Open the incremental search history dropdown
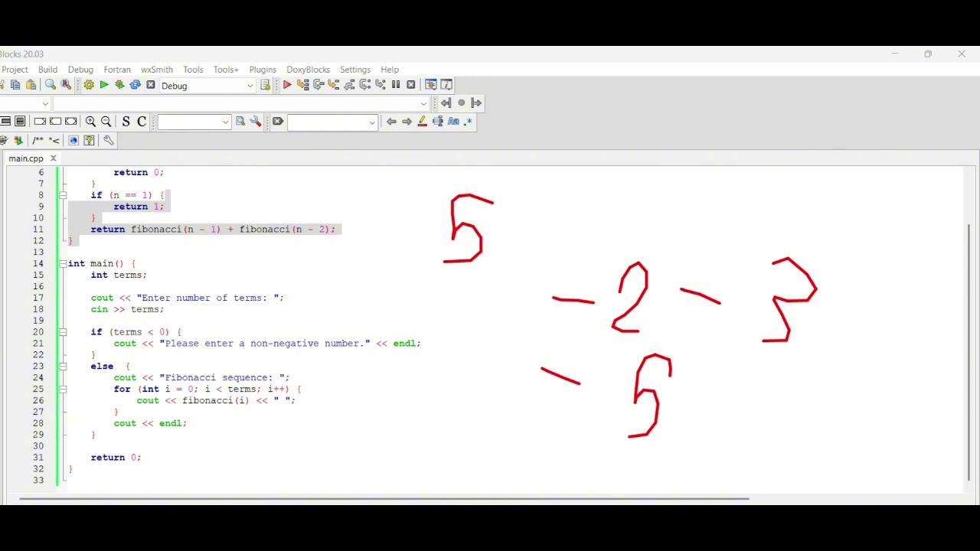Image resolution: width=980 pixels, height=551 pixels. (372, 122)
